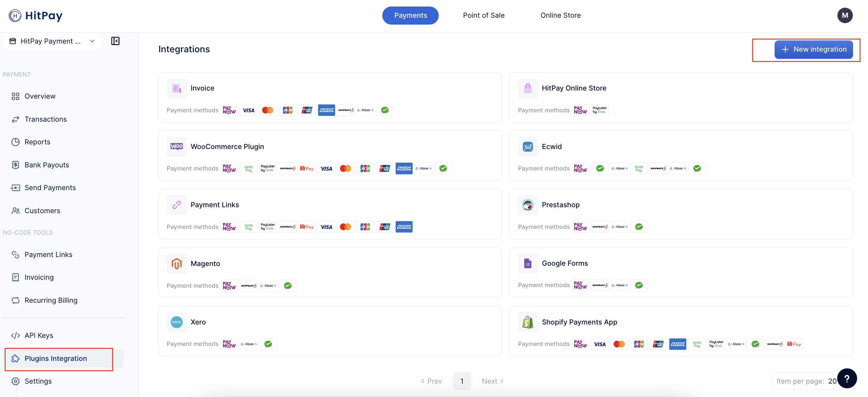Viewport: 868px width, 397px height.
Task: Click the ShopeePay icon in the Payment Links card
Action: (307, 227)
